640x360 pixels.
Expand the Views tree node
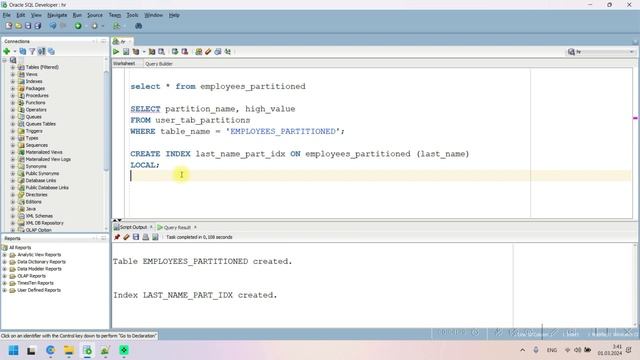(x=13, y=74)
